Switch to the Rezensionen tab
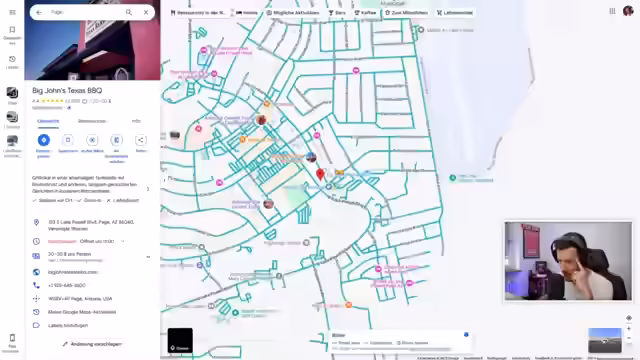 (x=92, y=121)
